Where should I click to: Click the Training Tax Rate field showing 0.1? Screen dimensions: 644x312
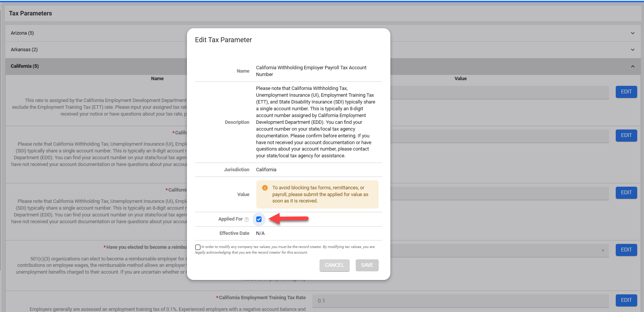tap(460, 301)
